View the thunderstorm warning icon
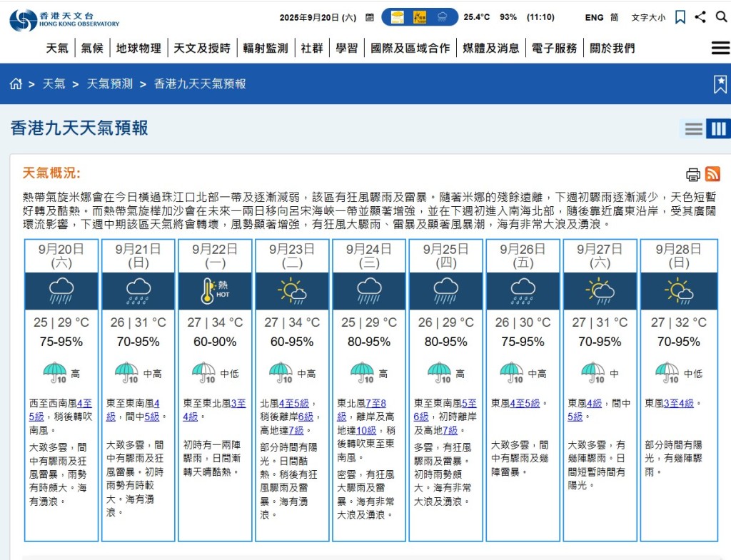This screenshot has height=560, width=731. [420, 17]
